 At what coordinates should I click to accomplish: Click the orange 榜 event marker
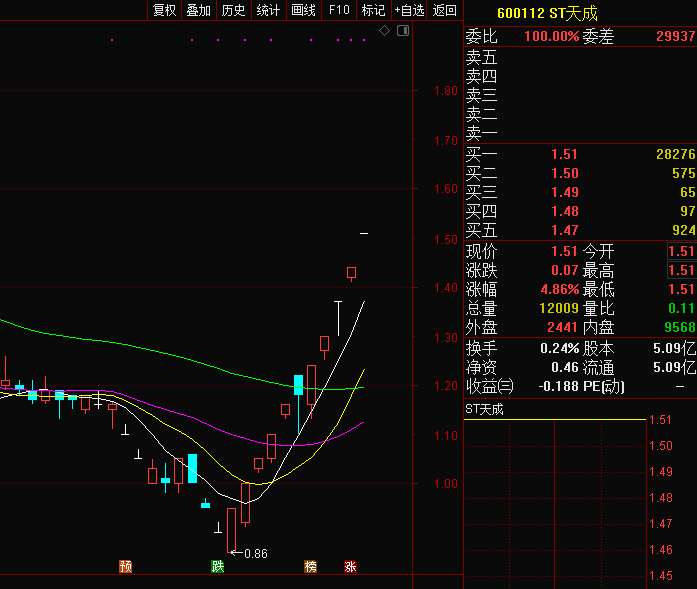click(x=311, y=567)
